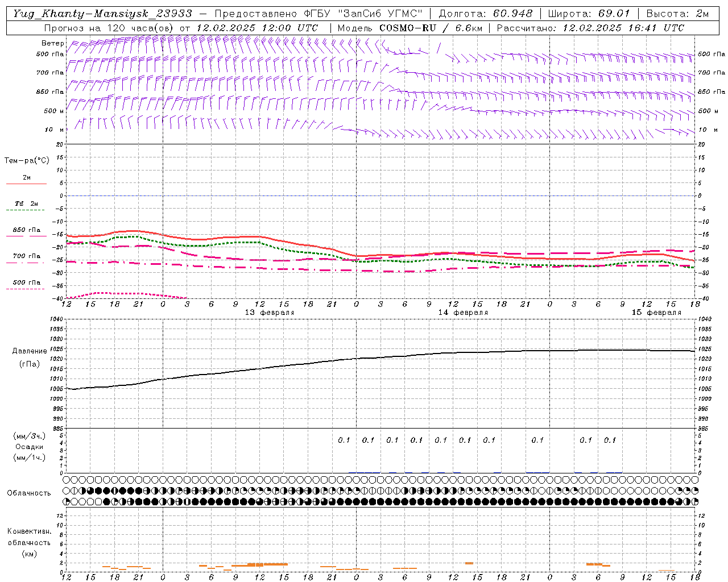728x582 pixels.
Task: Click the 'Конвективн.' convective cloud label
Action: pyautogui.click(x=29, y=531)
